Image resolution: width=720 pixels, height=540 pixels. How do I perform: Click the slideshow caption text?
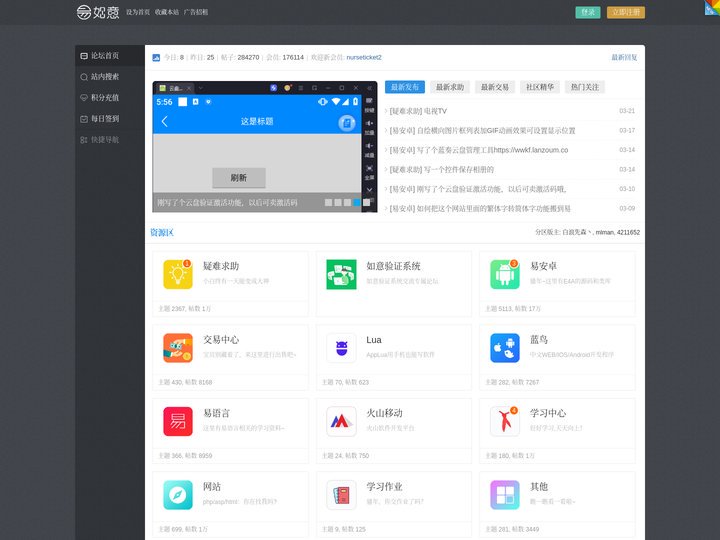pyautogui.click(x=227, y=202)
